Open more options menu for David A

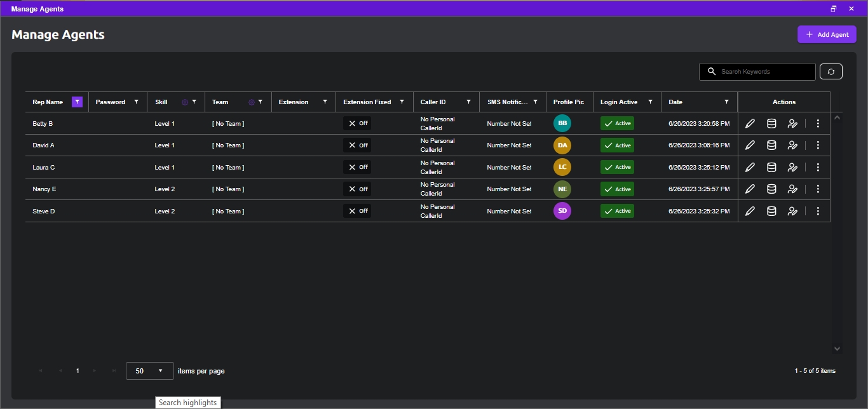coord(818,145)
